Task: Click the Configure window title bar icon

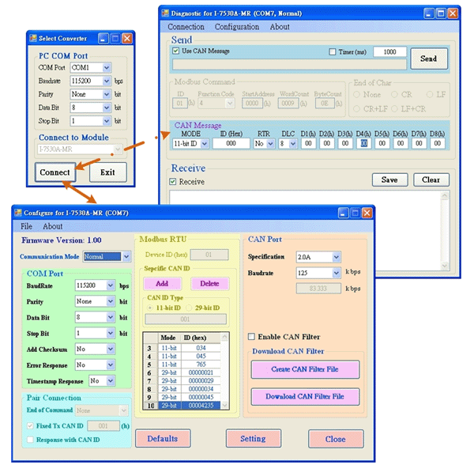Action: (18, 213)
